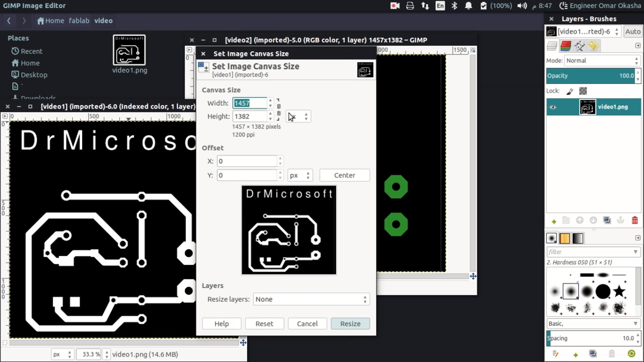
Task: Create a new brush with plus icon
Action: pos(576,354)
